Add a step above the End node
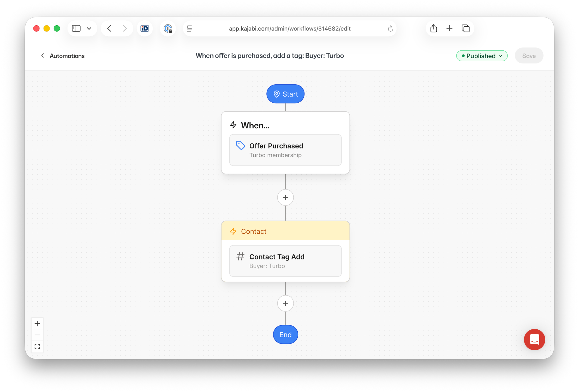Screen dimensions: 579x392 [285, 303]
